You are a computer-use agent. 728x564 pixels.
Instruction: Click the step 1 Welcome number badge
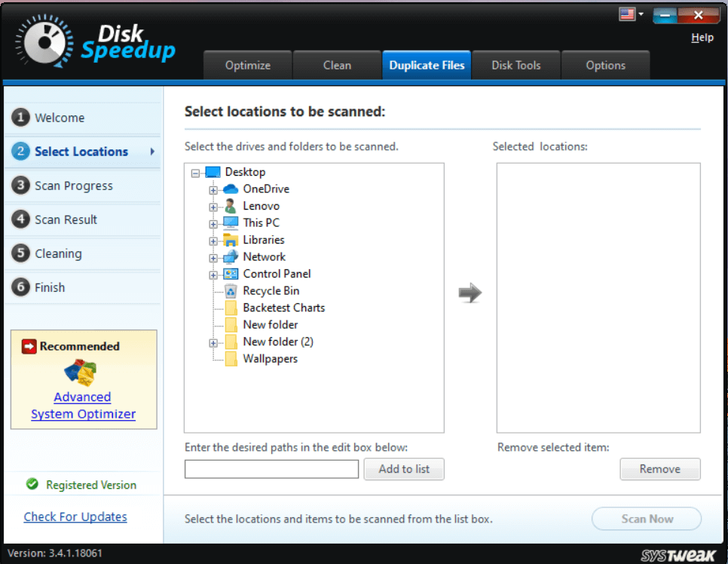click(20, 118)
